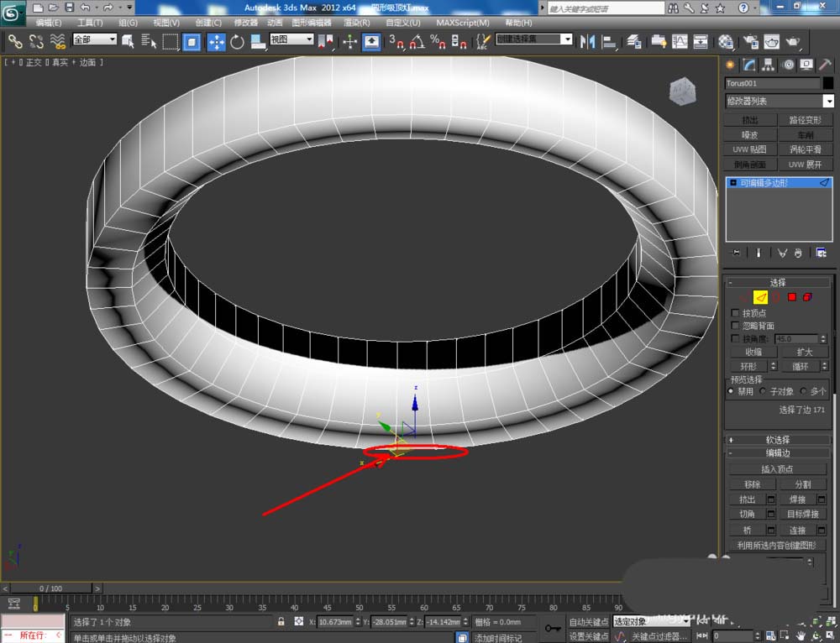The image size is (840, 643).
Task: Select the Polygon sub-object red square icon
Action: [792, 297]
